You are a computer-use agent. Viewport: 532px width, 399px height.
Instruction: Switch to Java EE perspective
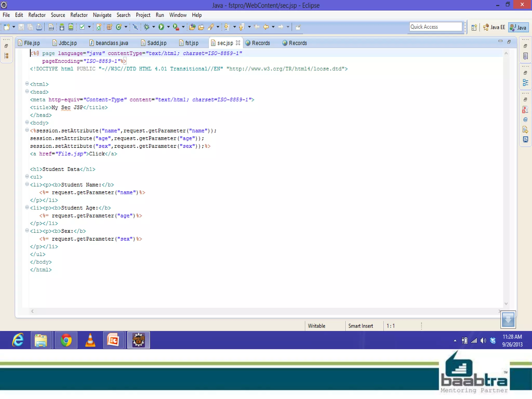click(x=494, y=27)
